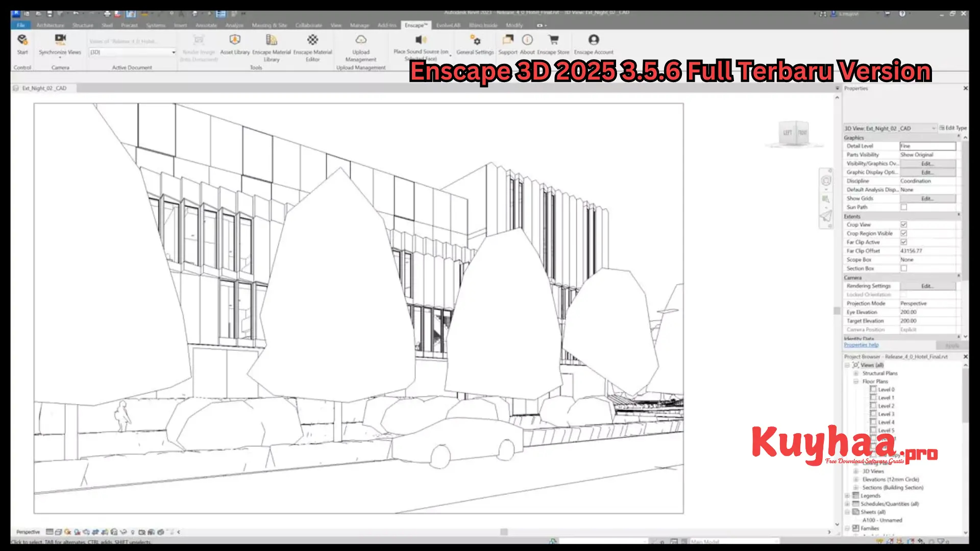Click the Enscape Support icon
The width and height of the screenshot is (980, 551).
coord(508,40)
